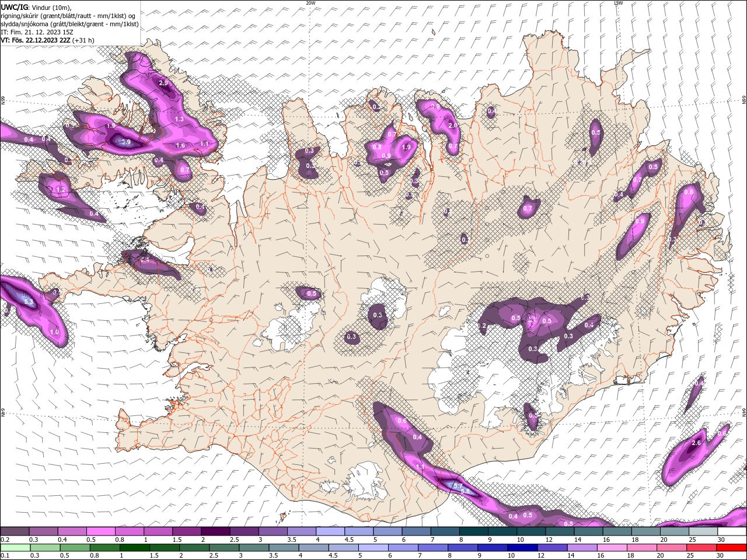Click the '15W' longitude label at top
Image resolution: width=747 pixels, height=560 pixels.
(618, 3)
